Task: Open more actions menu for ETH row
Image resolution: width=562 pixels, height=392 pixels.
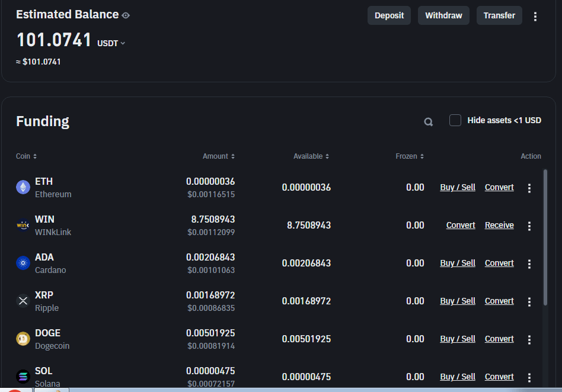Action: pos(529,188)
